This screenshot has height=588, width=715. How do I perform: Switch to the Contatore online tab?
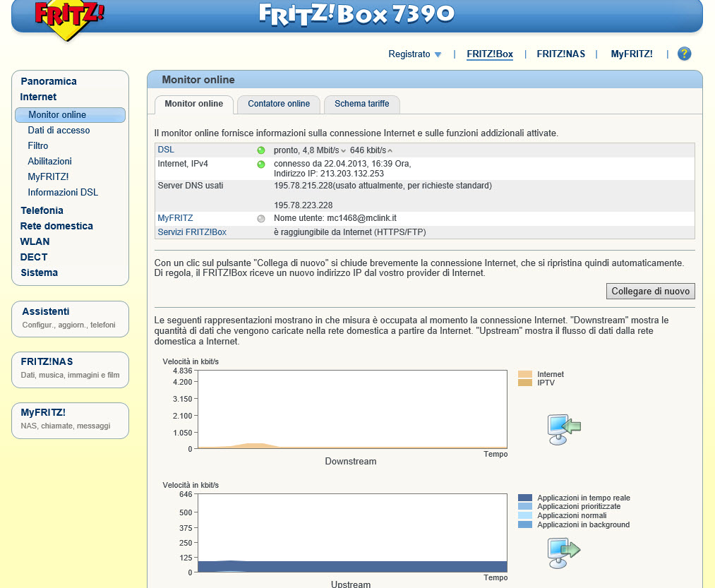point(279,104)
